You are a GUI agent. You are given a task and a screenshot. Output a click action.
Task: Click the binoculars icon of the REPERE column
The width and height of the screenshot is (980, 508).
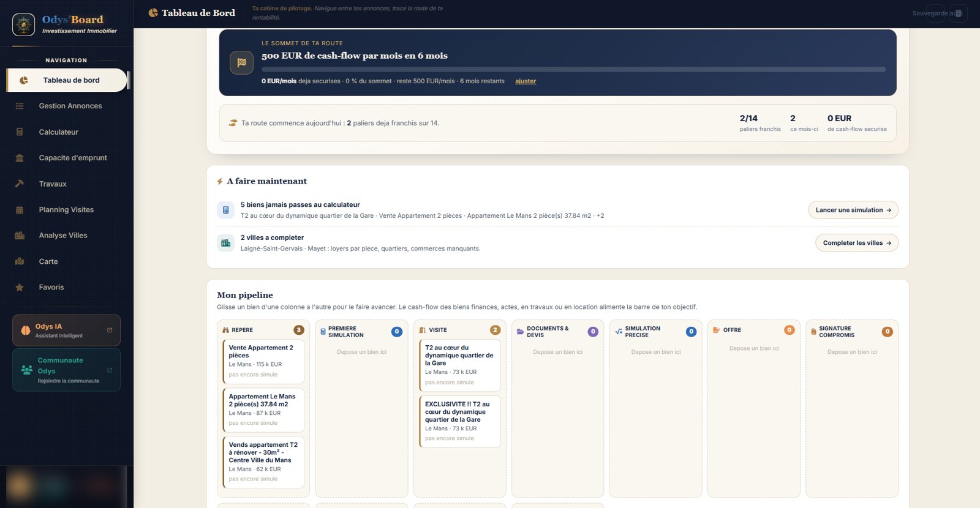point(225,330)
